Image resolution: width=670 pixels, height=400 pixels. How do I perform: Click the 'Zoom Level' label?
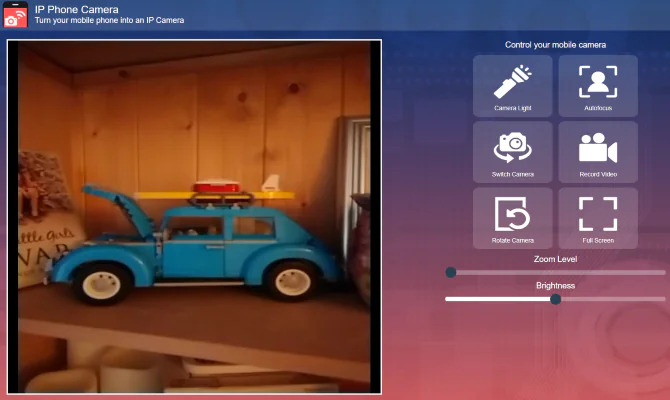(555, 259)
